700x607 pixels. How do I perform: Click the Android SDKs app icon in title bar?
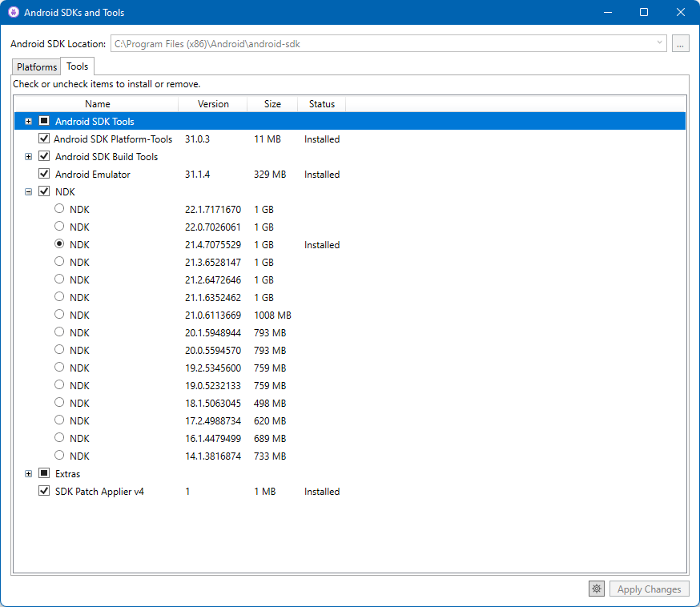click(14, 12)
